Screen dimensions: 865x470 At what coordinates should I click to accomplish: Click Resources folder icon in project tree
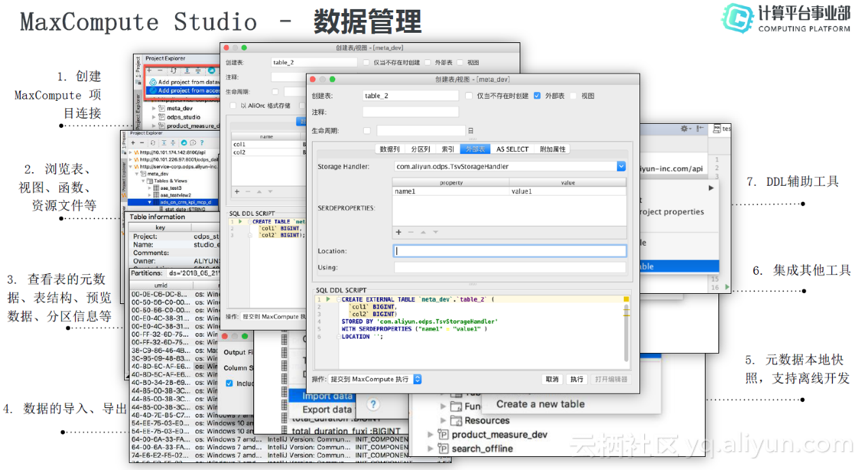(x=456, y=420)
